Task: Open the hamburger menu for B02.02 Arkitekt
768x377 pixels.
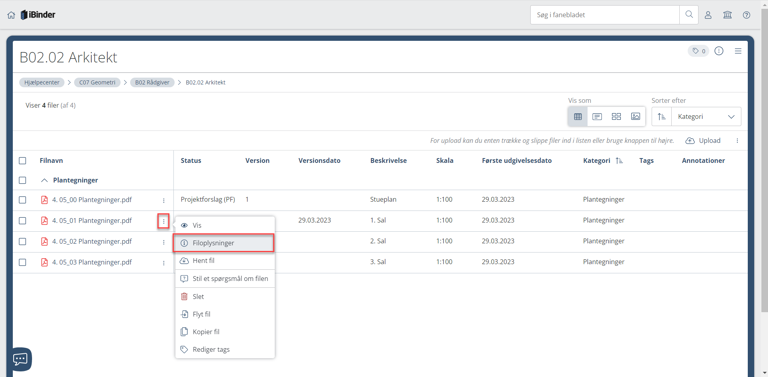Action: (x=738, y=51)
